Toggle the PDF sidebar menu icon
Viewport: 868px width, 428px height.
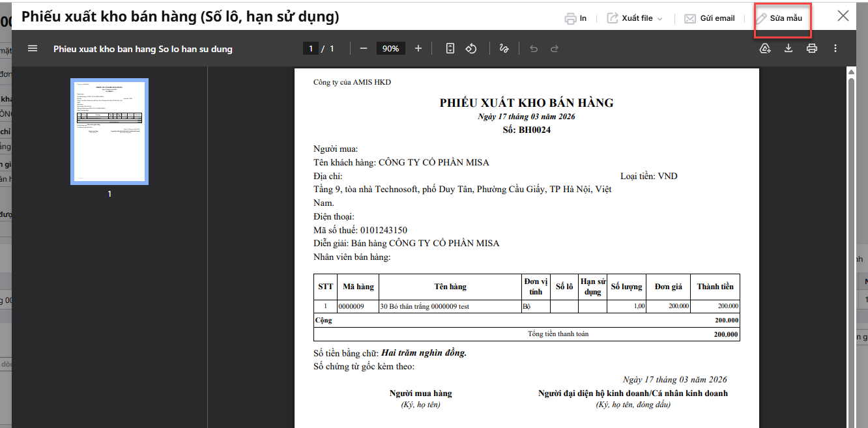coord(33,49)
